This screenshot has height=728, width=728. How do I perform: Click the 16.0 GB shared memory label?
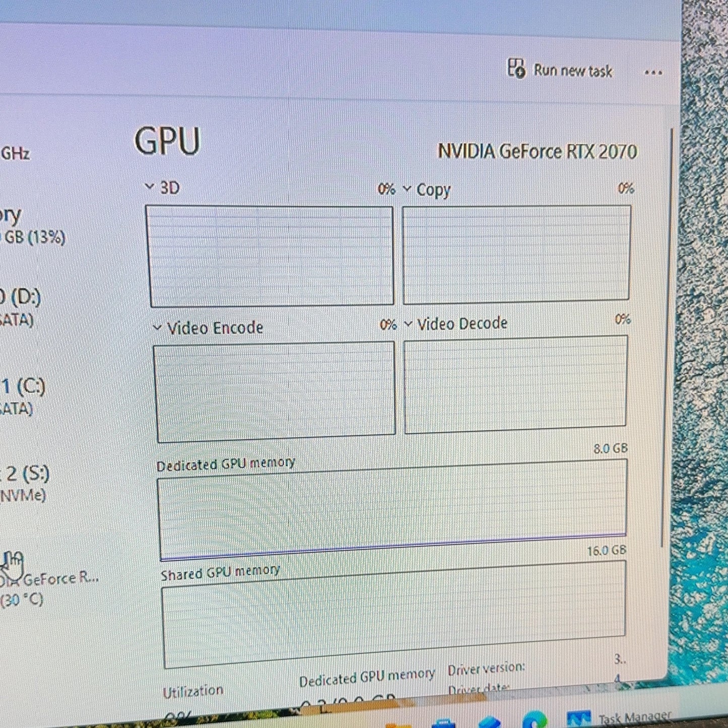coord(607,550)
